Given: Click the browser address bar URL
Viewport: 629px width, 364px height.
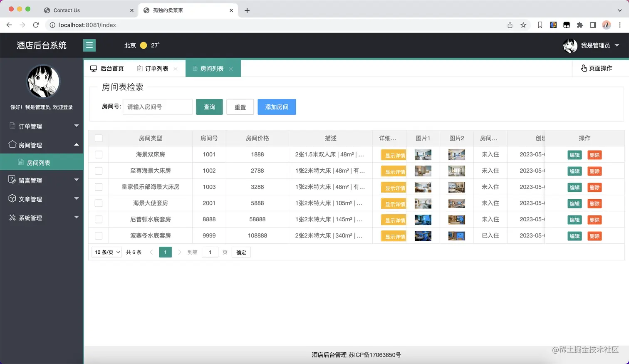Looking at the screenshot, I should pos(87,25).
